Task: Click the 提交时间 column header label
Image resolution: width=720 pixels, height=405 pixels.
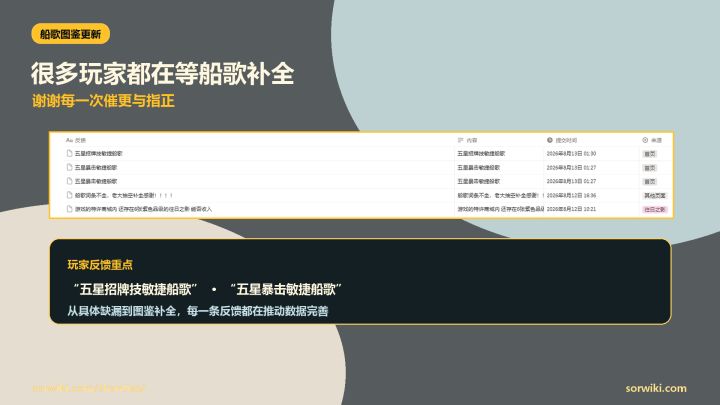Action: 566,140
